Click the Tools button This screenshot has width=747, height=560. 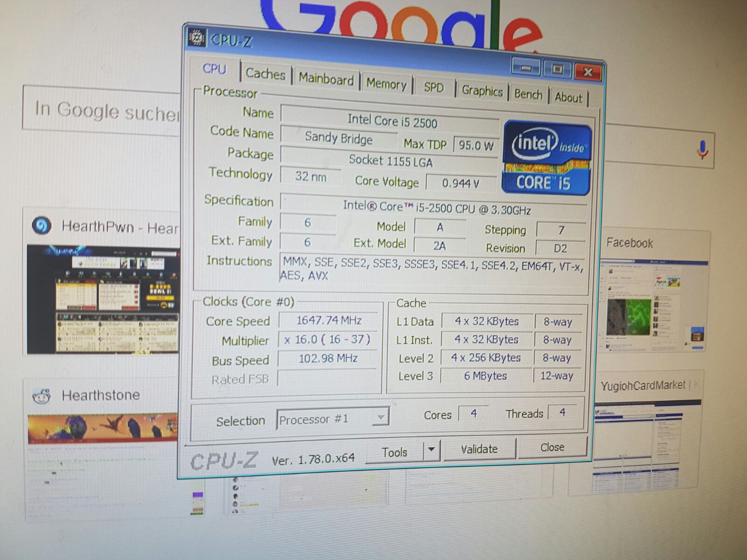pyautogui.click(x=395, y=452)
